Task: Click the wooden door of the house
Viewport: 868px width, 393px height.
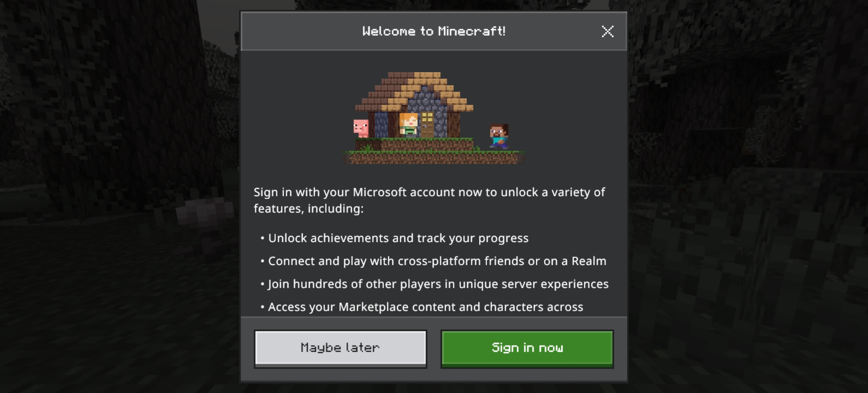Action: (x=427, y=124)
